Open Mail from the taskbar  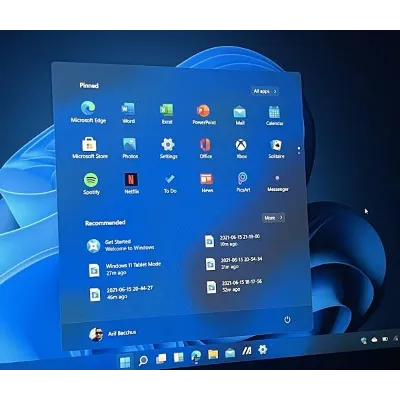(230, 353)
